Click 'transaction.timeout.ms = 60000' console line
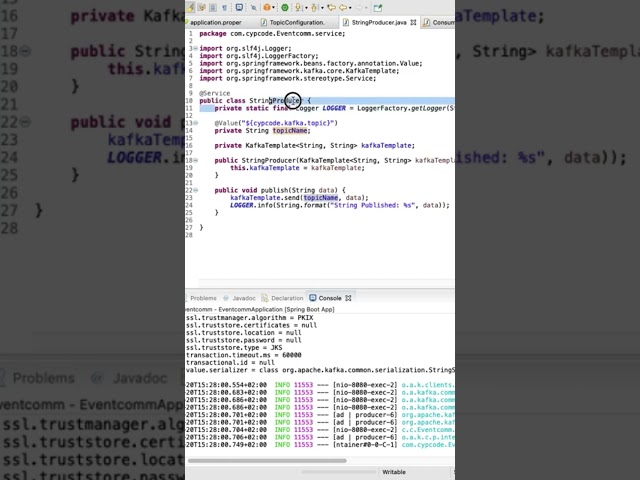The height and width of the screenshot is (480, 640). (244, 355)
